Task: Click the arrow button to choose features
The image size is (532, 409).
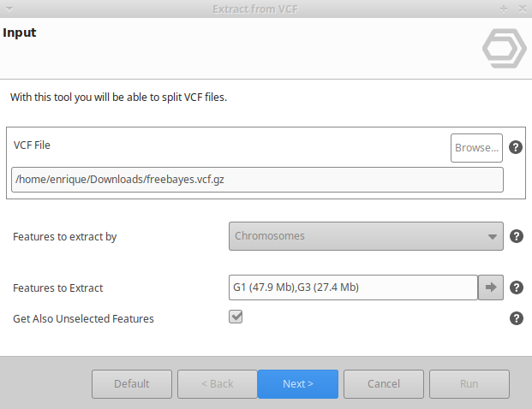Action: (x=492, y=287)
